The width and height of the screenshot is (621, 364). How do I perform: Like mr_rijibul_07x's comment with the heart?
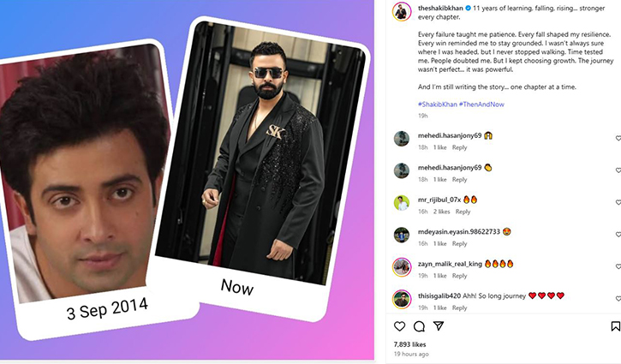click(x=618, y=202)
